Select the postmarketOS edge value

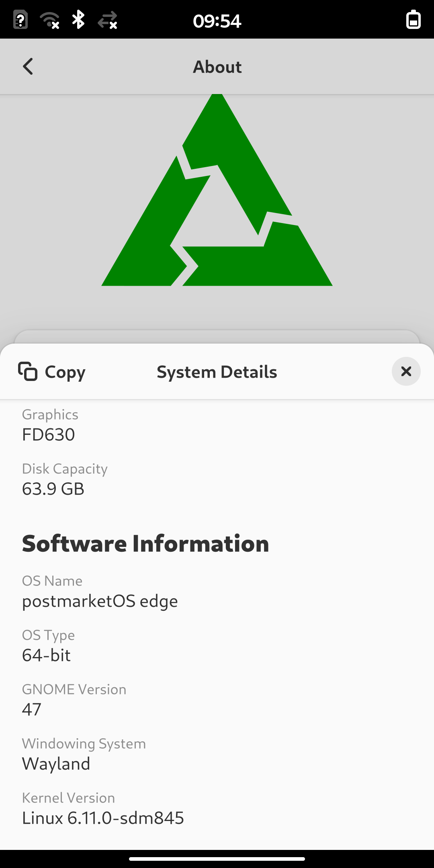pos(100,602)
